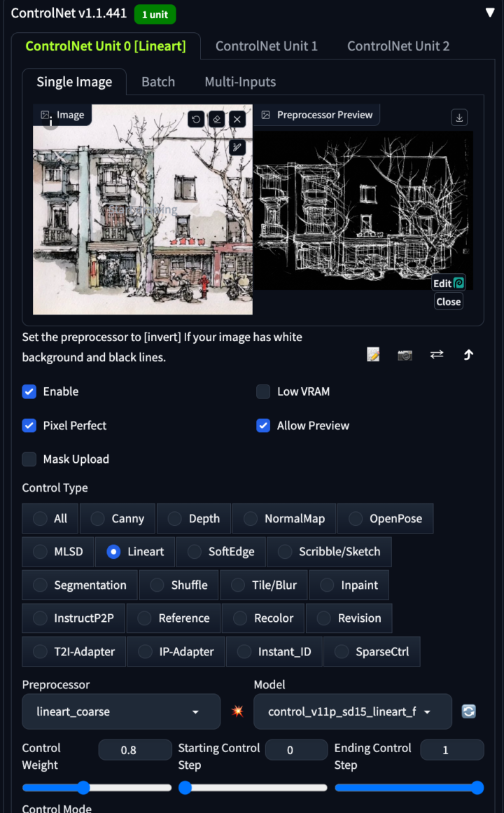Refresh the model list
The height and width of the screenshot is (813, 504).
tap(469, 711)
